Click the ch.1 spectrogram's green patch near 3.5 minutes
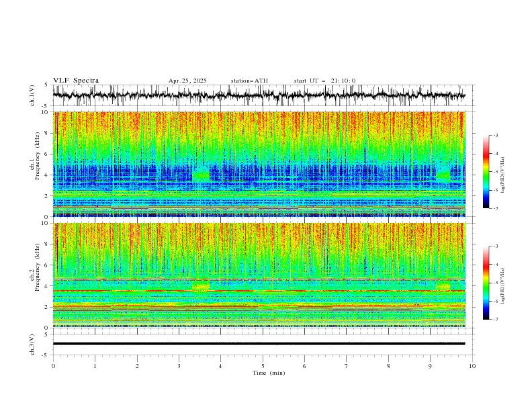 pos(201,176)
